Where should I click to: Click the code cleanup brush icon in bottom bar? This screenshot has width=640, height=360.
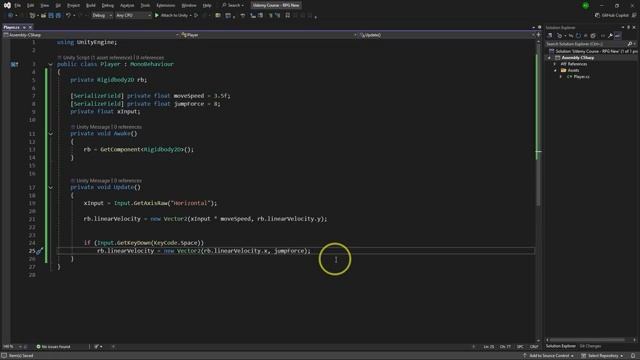click(x=97, y=347)
